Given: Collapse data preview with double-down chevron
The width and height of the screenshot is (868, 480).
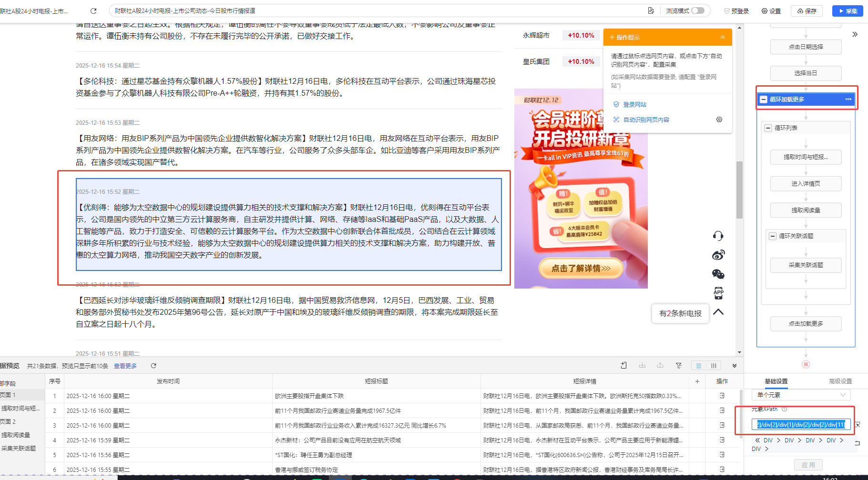Looking at the screenshot, I should pos(735,366).
